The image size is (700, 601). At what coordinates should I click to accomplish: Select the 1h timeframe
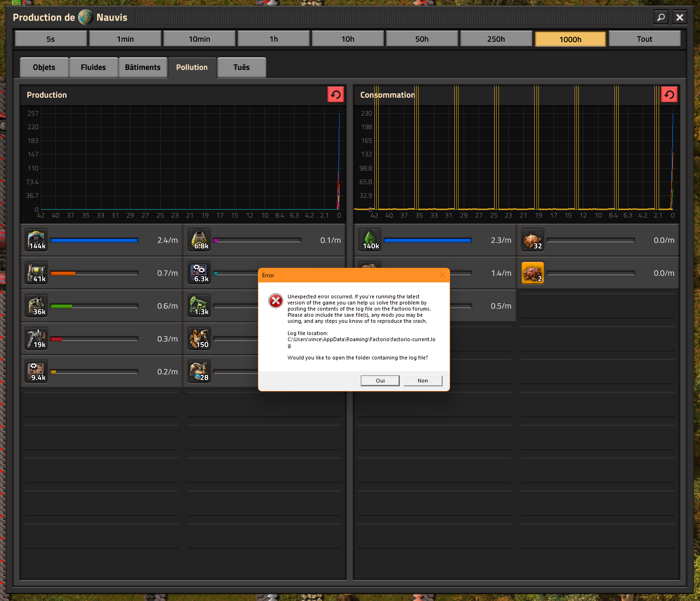click(273, 39)
